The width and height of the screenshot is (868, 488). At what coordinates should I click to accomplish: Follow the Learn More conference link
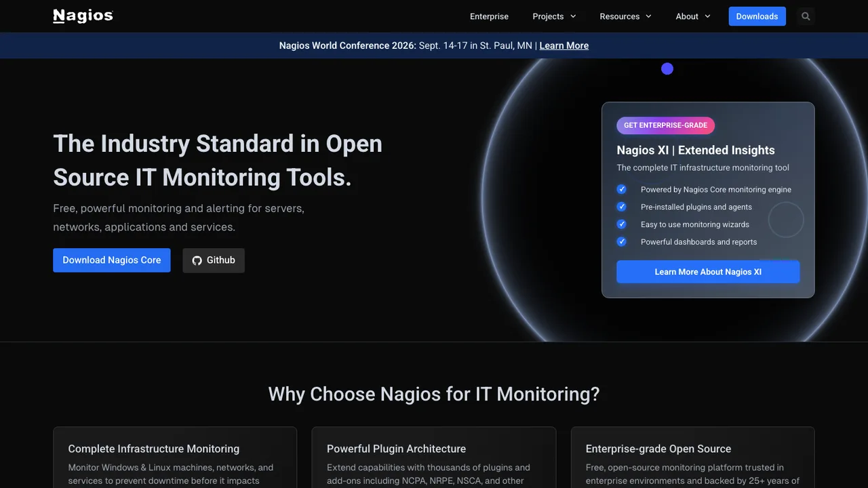point(564,45)
